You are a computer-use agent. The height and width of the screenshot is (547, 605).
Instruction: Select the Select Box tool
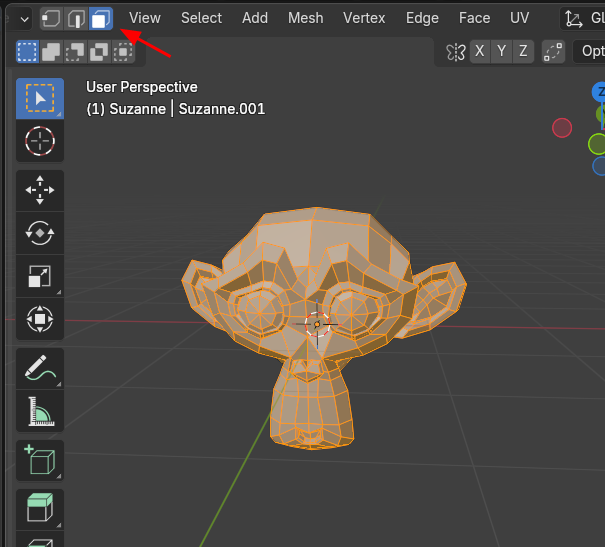tap(40, 98)
